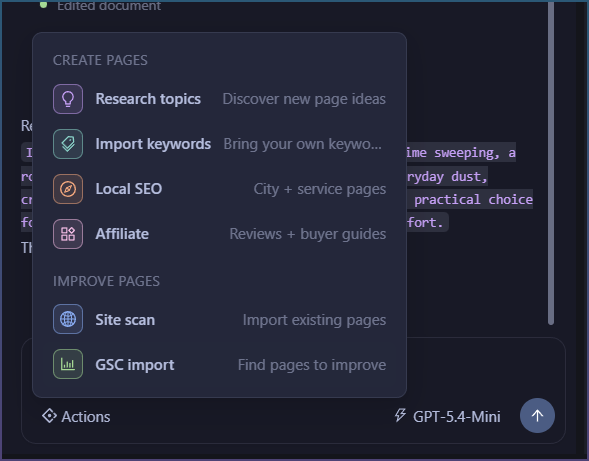Click the Affiliate grid icon
589x461 pixels.
[68, 234]
